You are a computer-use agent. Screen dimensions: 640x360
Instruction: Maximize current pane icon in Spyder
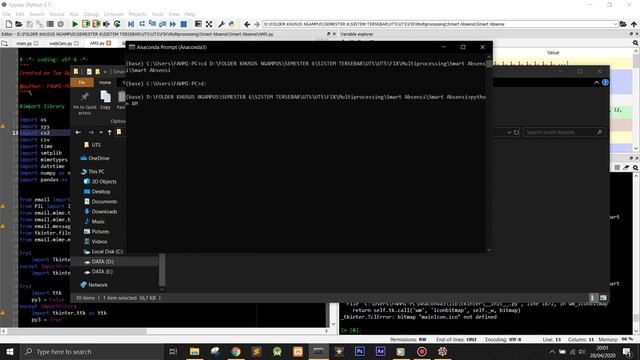tap(198, 24)
